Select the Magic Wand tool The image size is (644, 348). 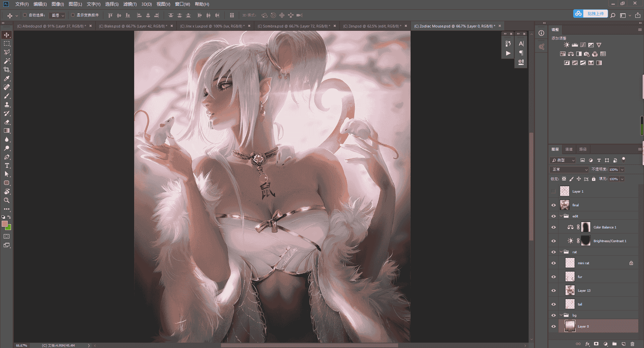(x=7, y=61)
